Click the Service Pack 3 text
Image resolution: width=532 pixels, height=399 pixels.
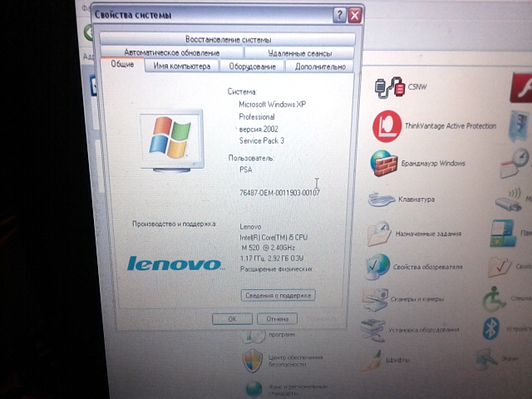coord(262,140)
